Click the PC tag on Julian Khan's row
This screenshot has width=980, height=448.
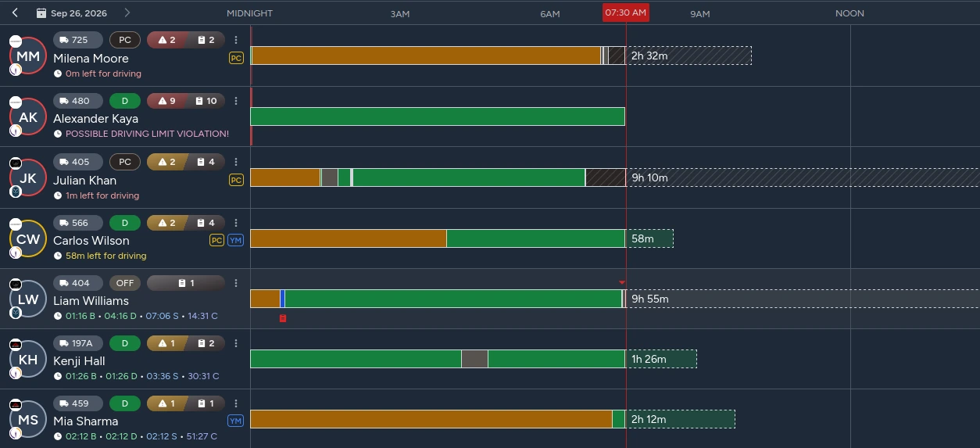236,180
